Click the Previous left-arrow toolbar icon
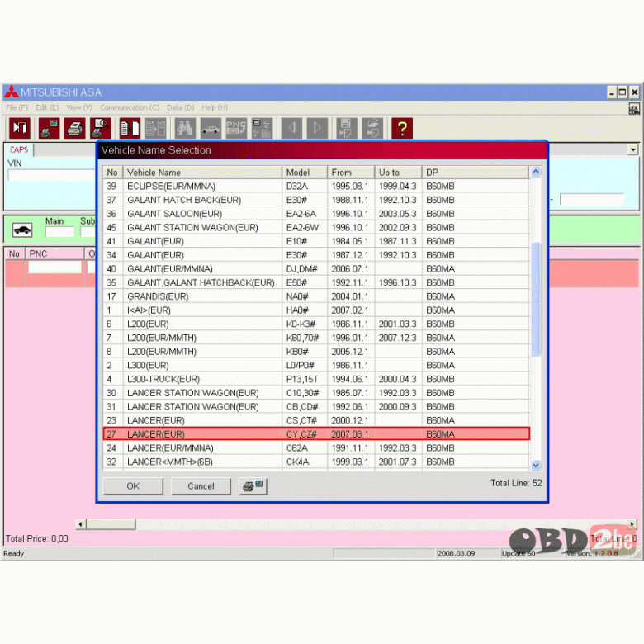The image size is (644, 644). pyautogui.click(x=292, y=128)
